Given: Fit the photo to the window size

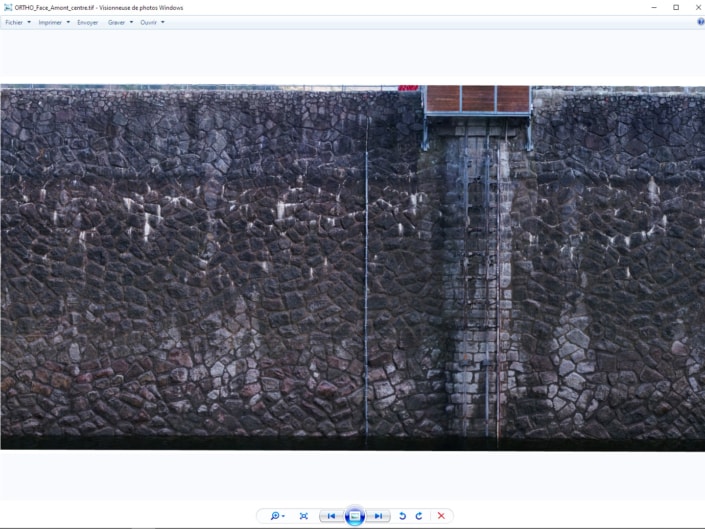Looking at the screenshot, I should [304, 516].
